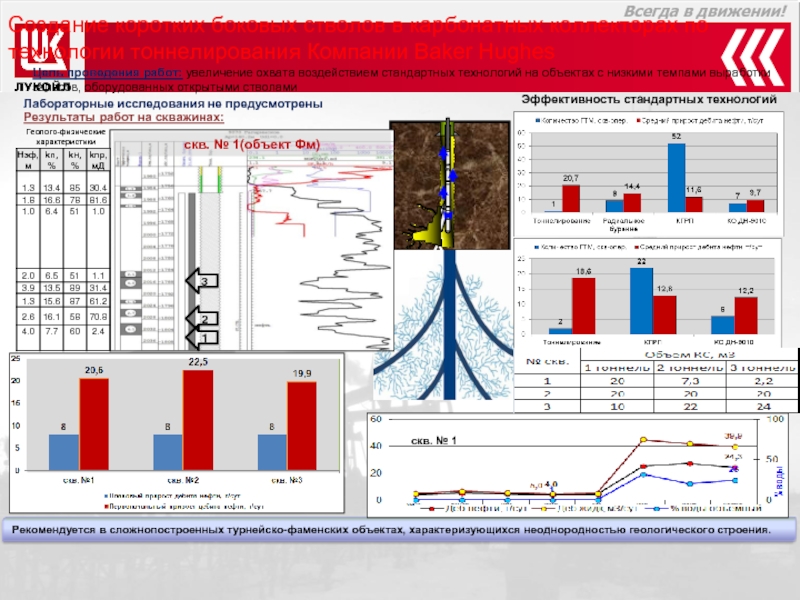
Task: Click red legend swatch in the upper efficiency chart
Action: click(638, 121)
